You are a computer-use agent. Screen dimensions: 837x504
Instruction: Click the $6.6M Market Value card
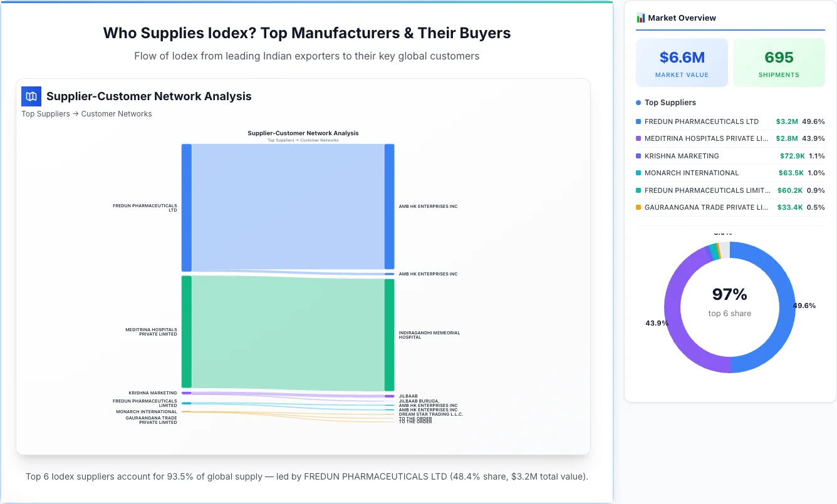click(x=682, y=62)
